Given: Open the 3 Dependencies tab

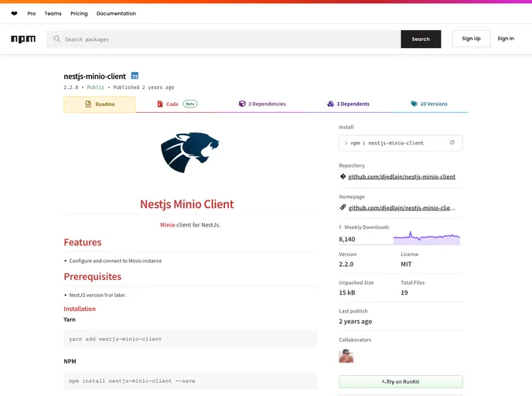Looking at the screenshot, I should (262, 104).
